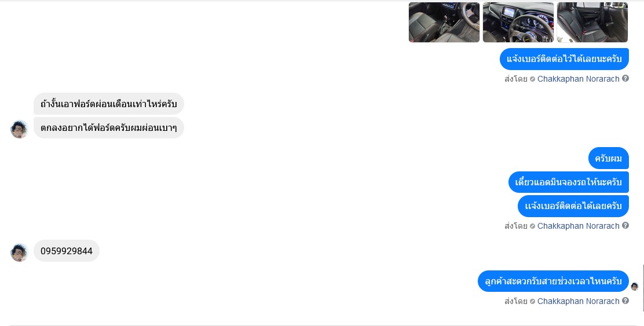Click the help icon beside the last Chakkaphan Norarach
The image size is (644, 326).
click(625, 301)
